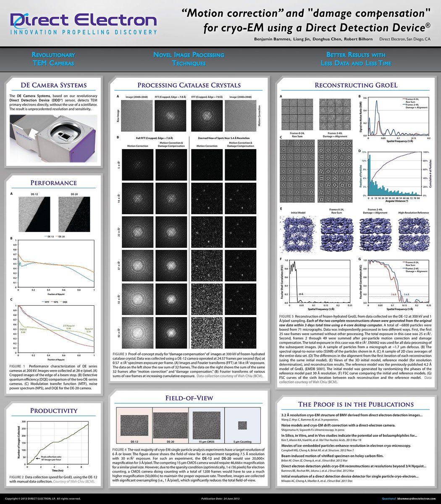441x504 pixels.
Task: Click the '3.2 Å resolution cryo-EM structure of BMV' reference
Action: point(352,417)
